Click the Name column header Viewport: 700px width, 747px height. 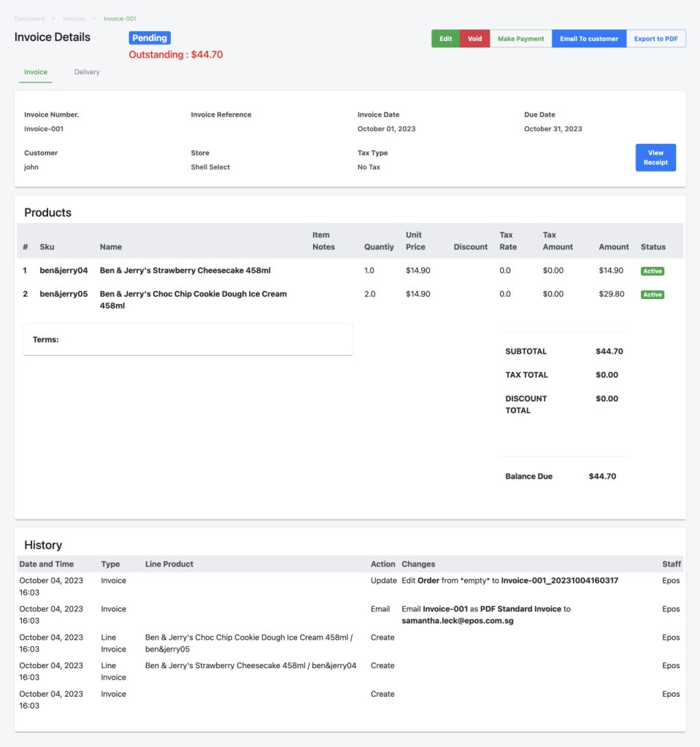tap(111, 247)
